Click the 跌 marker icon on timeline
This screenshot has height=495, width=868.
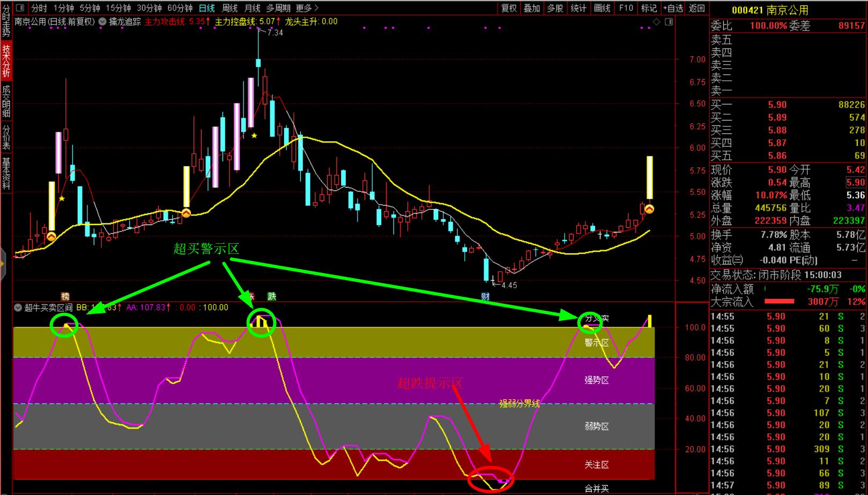coord(272,296)
